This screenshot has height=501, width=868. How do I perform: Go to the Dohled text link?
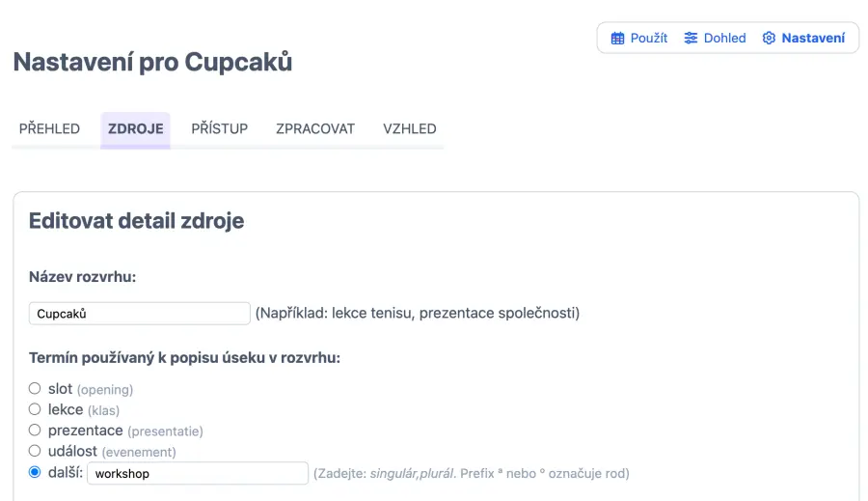point(724,39)
